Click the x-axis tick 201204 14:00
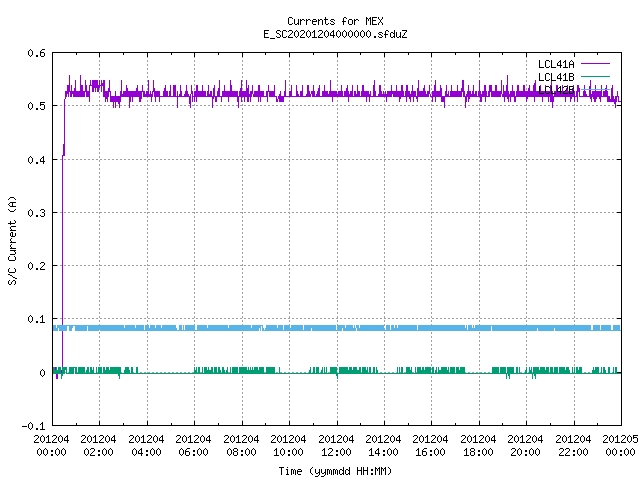Image resolution: width=640 pixels, height=480 pixels. point(383,445)
